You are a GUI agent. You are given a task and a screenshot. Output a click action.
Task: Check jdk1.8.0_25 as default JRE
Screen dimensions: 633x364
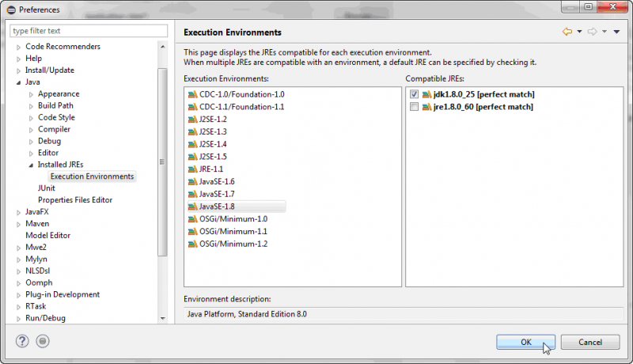click(414, 94)
